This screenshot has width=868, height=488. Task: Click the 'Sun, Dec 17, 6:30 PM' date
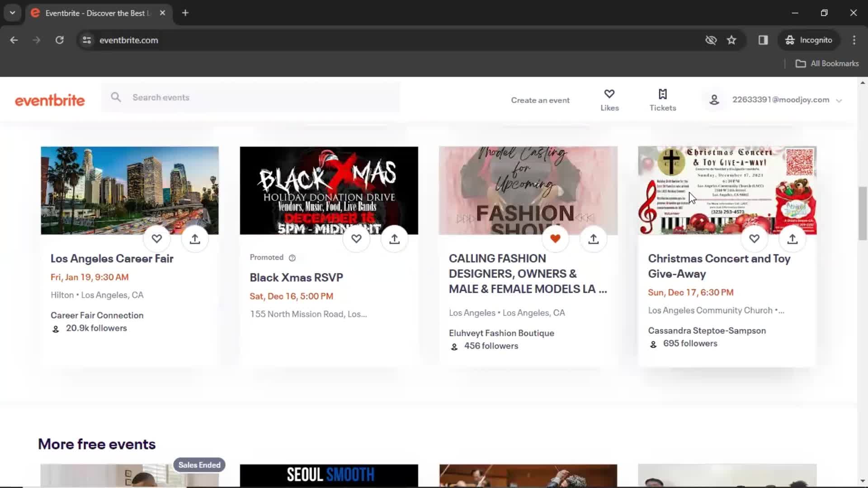691,292
